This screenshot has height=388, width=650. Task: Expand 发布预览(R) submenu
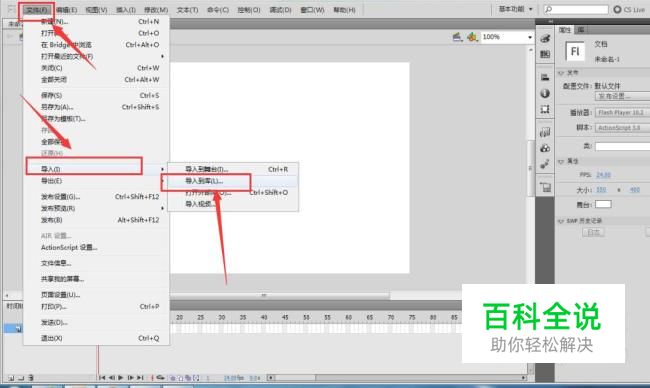[96, 208]
